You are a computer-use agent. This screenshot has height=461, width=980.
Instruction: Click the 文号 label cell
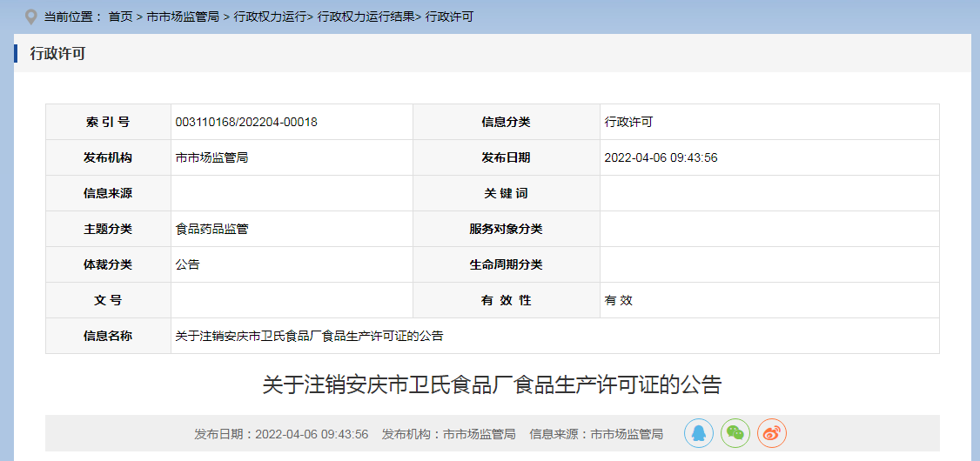point(108,300)
